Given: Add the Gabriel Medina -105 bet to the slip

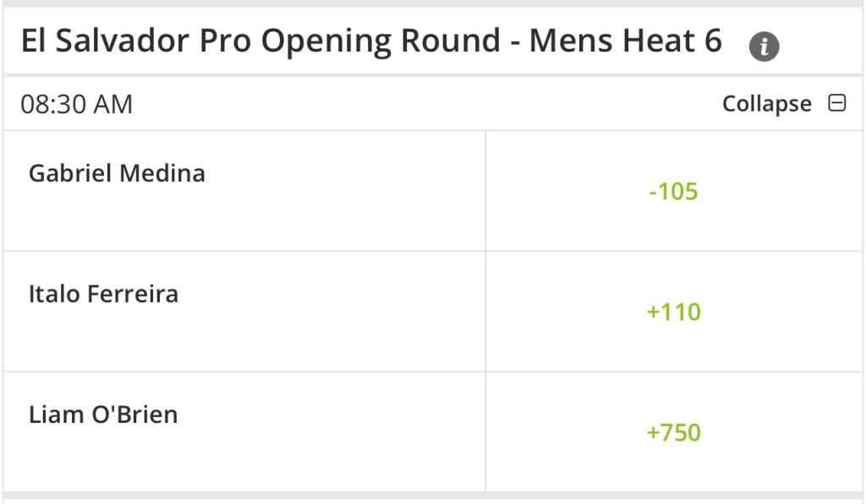Looking at the screenshot, I should [673, 191].
